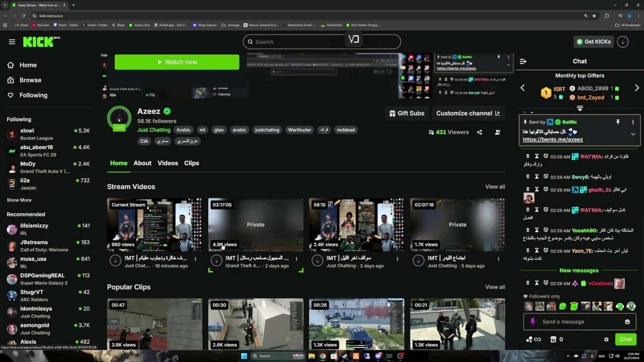Timeout user Swvy8 via hourglass icon
This screenshot has width=644, height=362.
point(536,177)
